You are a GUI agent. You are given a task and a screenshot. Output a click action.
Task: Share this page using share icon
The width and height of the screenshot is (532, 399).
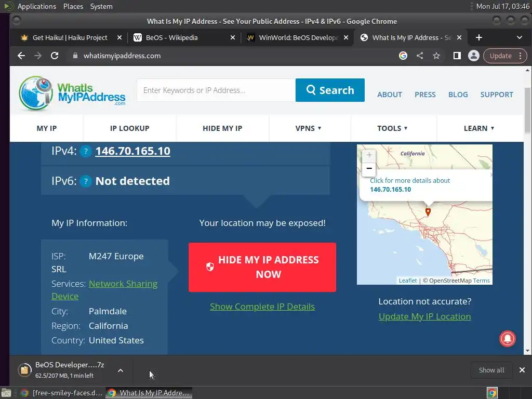420,56
